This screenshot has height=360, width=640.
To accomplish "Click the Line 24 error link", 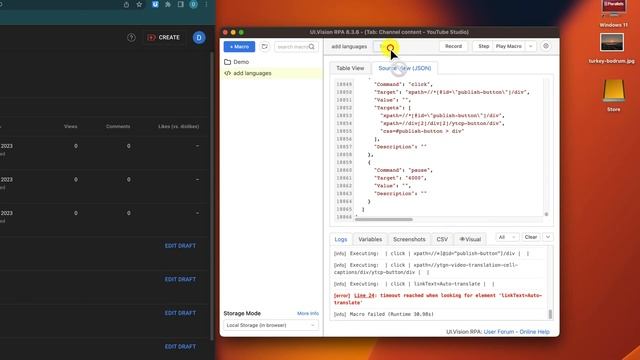I will 364,296.
